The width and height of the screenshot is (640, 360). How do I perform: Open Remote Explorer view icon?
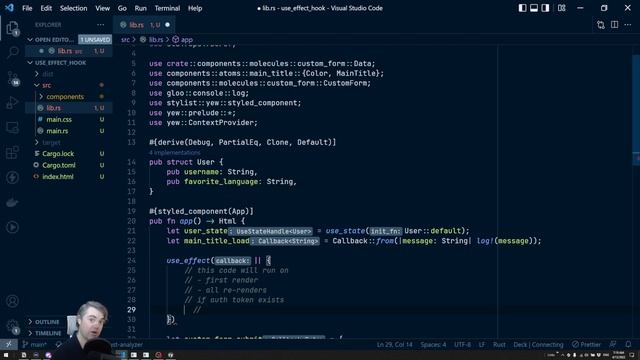point(12,128)
